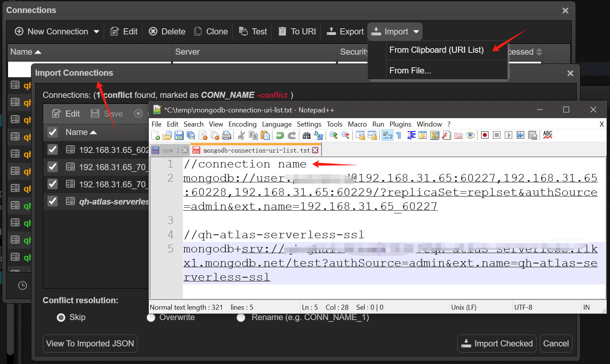Viewport: 610px width, 364px height.
Task: Select mongodb-connection-uri-list.txt tab
Action: [256, 150]
